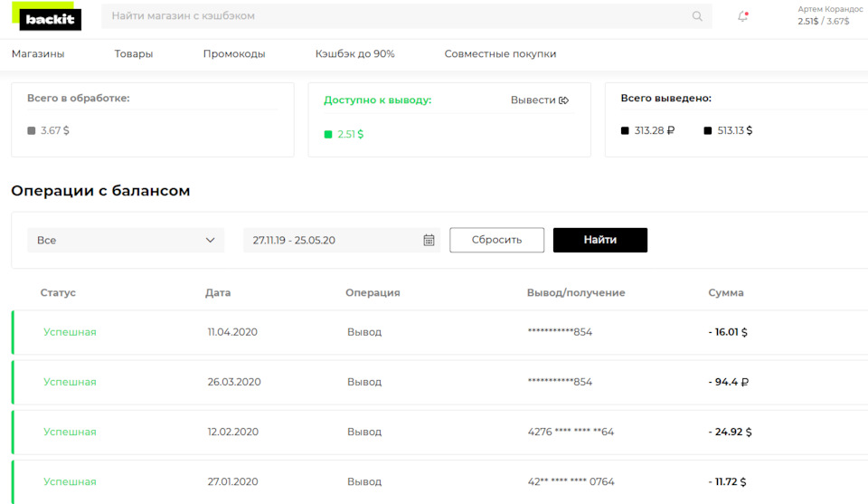Viewport: 868px width, 504px height.
Task: Click the chevron arrow in Все dropdown
Action: pyautogui.click(x=211, y=240)
